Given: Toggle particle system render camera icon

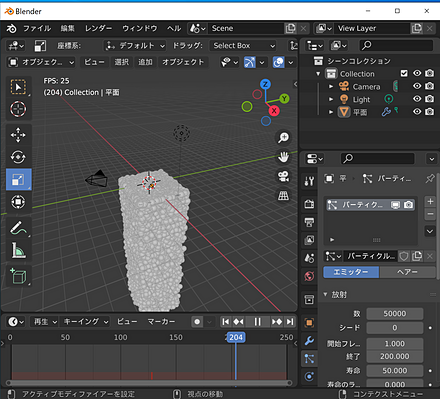Looking at the screenshot, I should point(408,205).
